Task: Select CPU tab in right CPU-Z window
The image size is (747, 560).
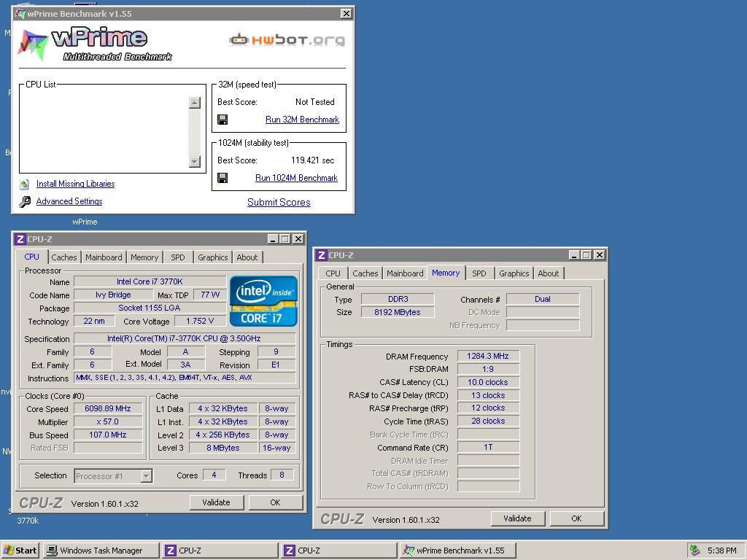Action: pyautogui.click(x=333, y=273)
